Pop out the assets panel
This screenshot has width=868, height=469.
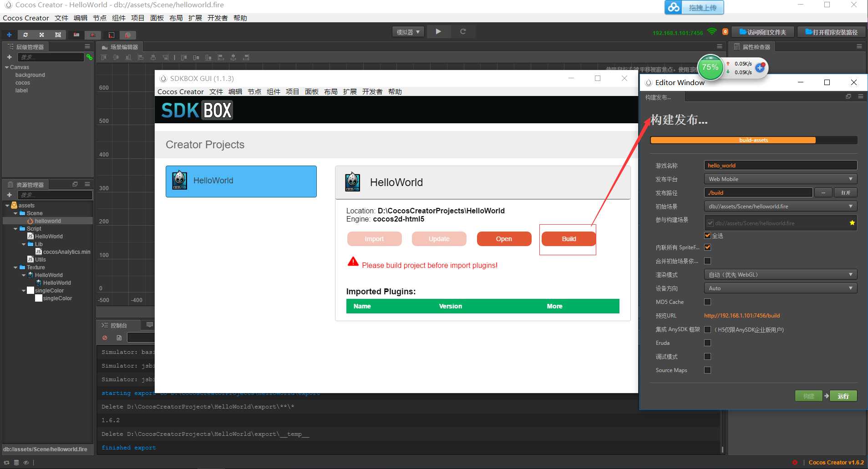(75, 184)
